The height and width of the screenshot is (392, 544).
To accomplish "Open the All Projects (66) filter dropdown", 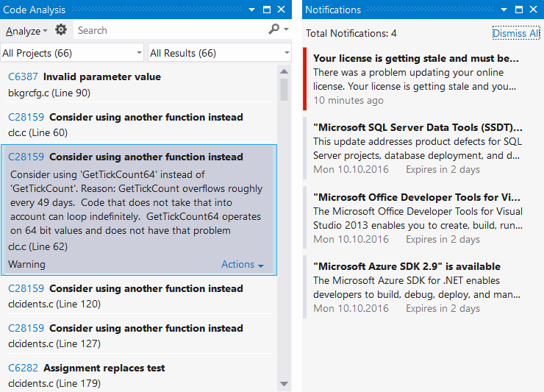I will (72, 53).
